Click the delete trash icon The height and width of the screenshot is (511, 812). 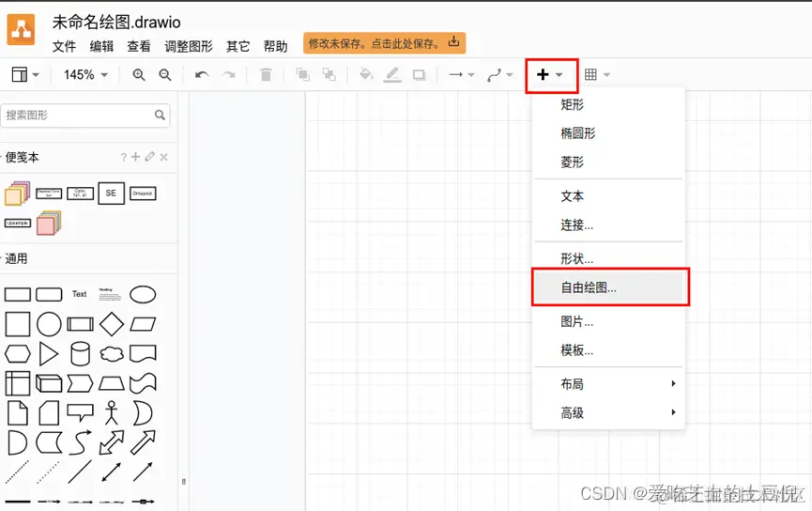pyautogui.click(x=266, y=74)
